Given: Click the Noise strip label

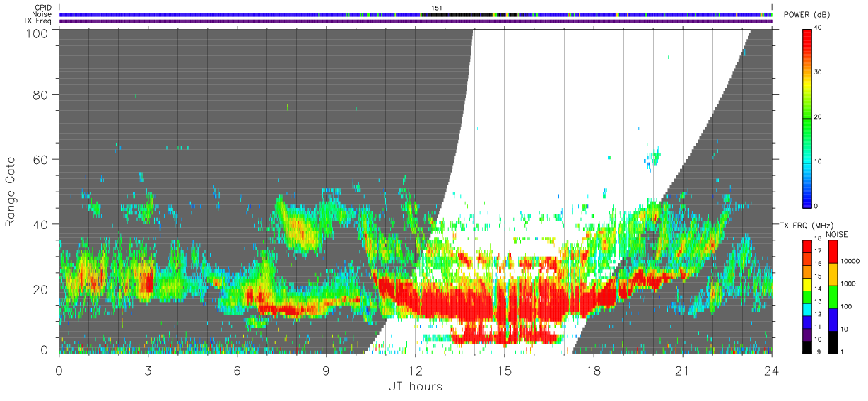Looking at the screenshot, I should point(42,14).
